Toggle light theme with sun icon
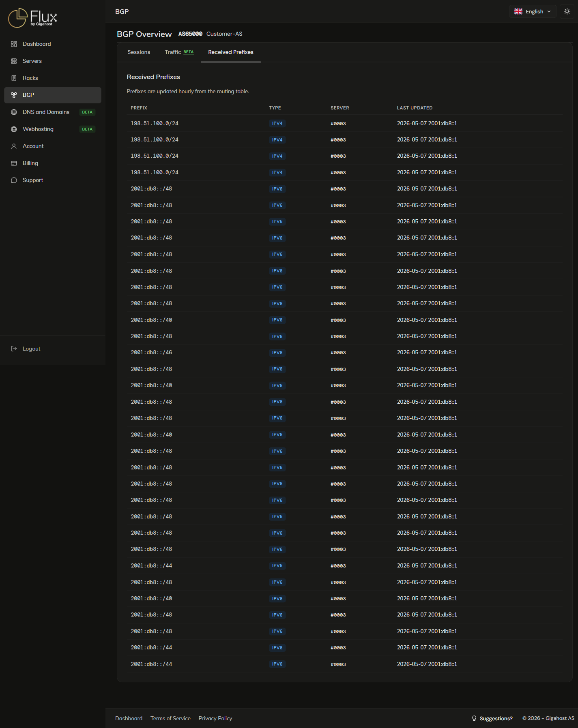 tap(567, 11)
